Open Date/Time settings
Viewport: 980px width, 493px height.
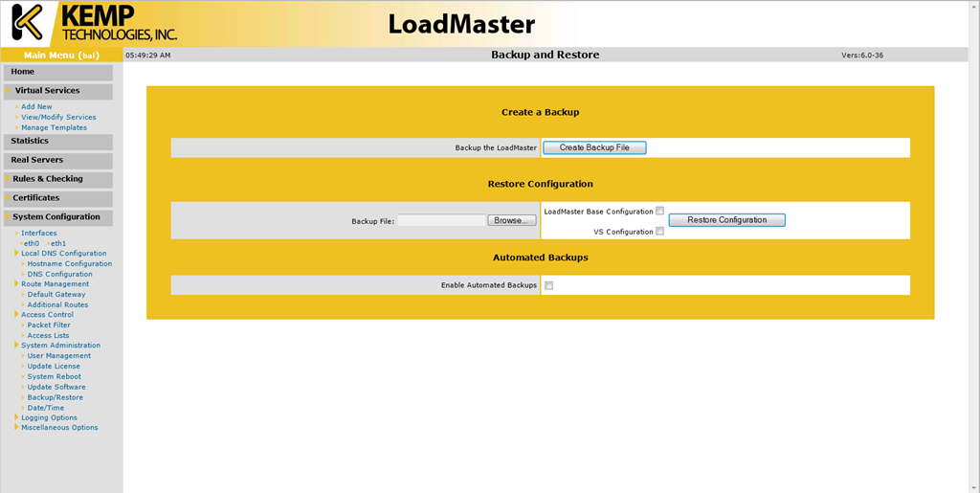(46, 408)
